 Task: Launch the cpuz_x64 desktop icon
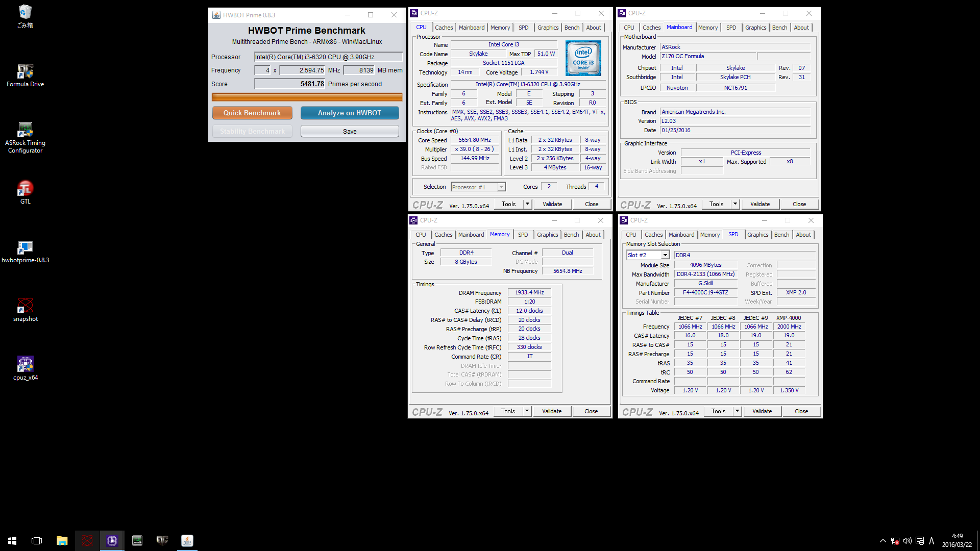tap(25, 369)
